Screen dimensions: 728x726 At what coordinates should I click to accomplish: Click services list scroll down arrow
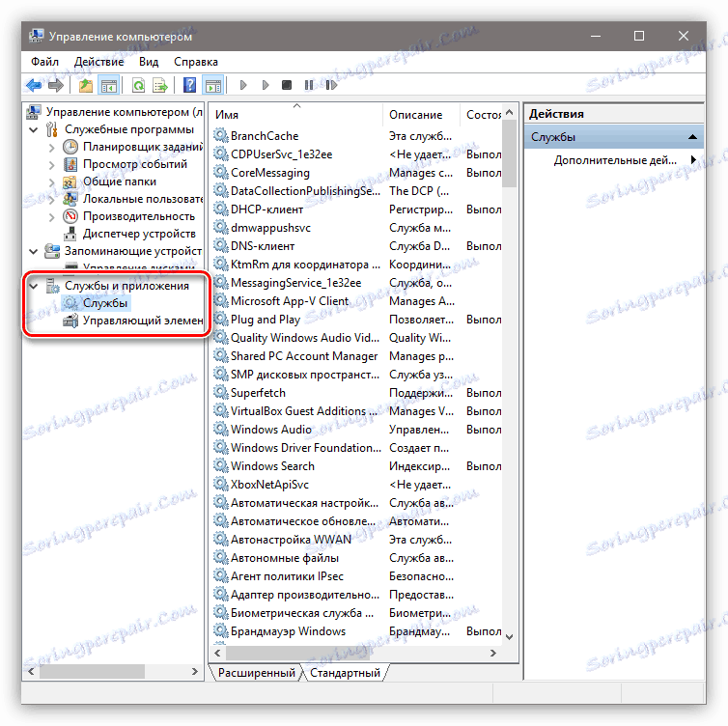(x=510, y=637)
